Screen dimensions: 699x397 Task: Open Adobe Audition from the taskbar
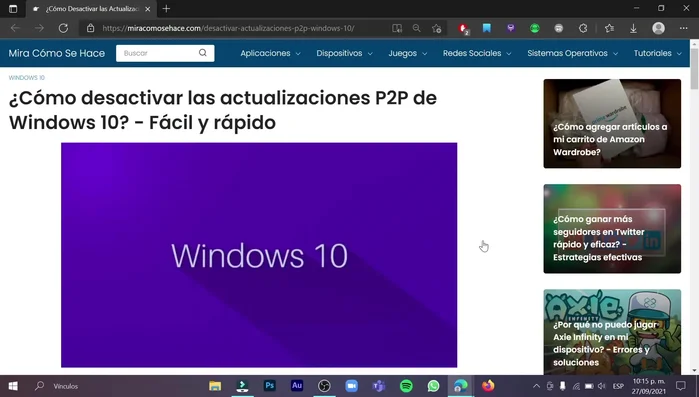(x=297, y=385)
